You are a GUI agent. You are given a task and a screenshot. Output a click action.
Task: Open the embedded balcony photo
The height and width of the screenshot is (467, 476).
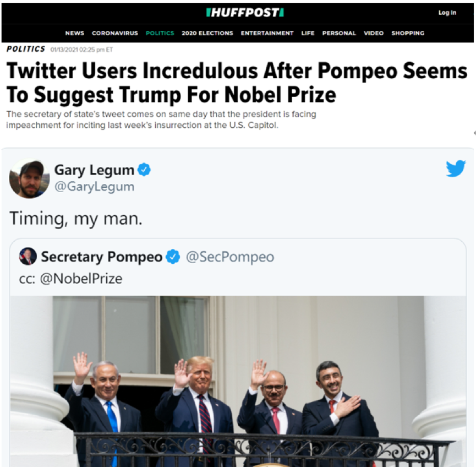(x=238, y=380)
